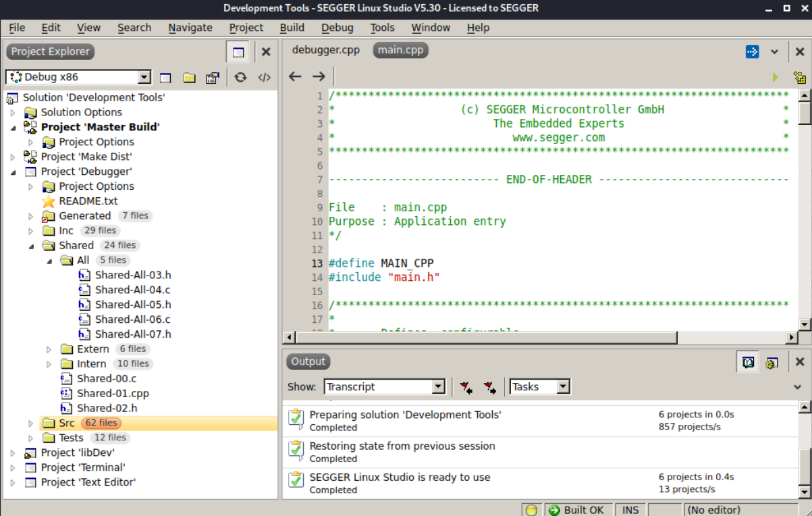This screenshot has width=812, height=516.
Task: Click the Shared-01.cpp file icon
Action: 66,394
